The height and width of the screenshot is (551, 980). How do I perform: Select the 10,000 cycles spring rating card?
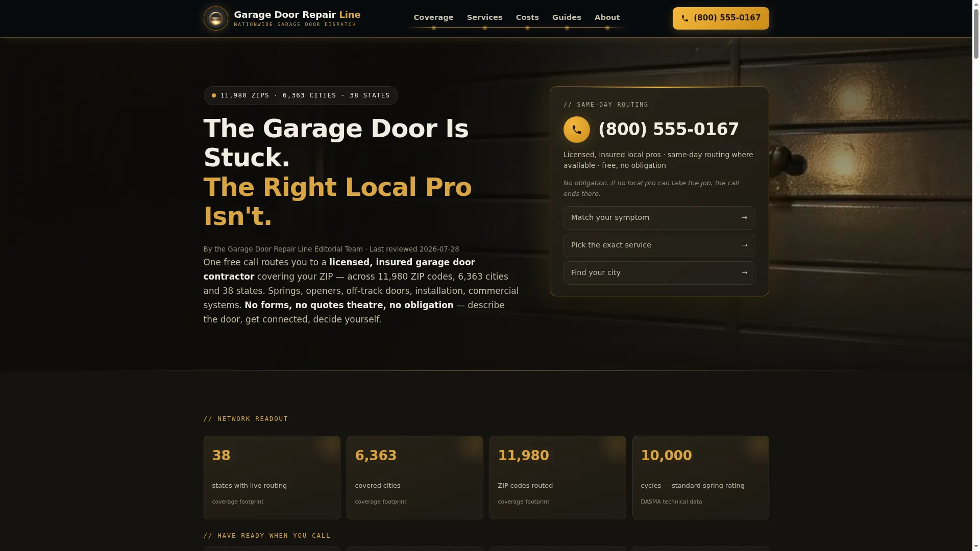(700, 478)
